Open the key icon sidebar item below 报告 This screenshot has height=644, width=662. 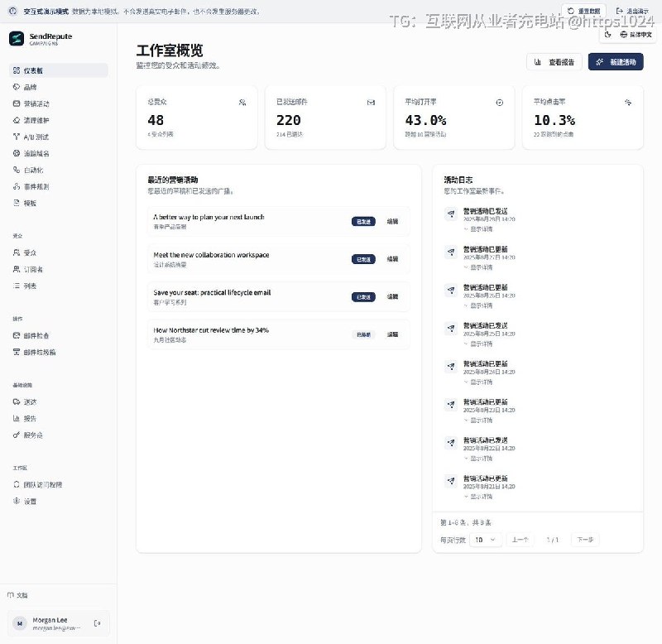point(17,435)
